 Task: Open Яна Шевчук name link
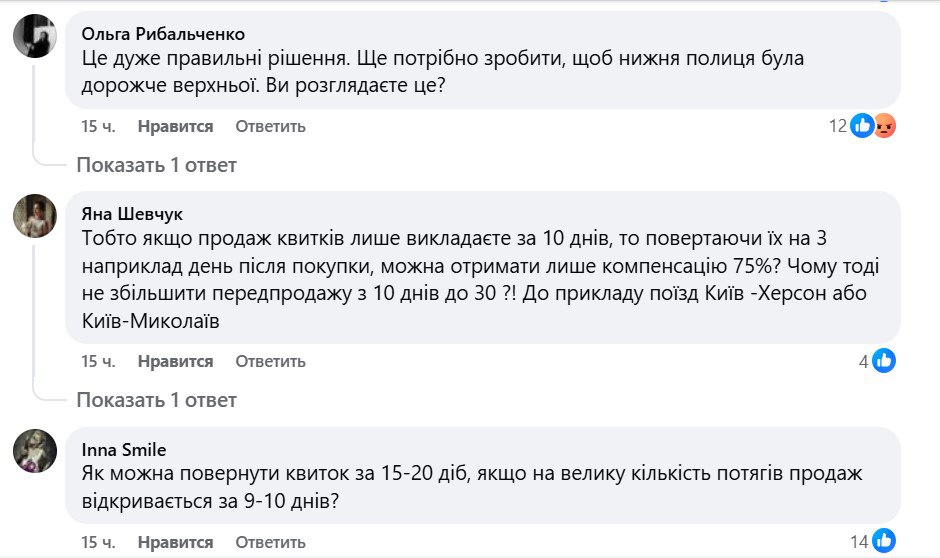(132, 214)
